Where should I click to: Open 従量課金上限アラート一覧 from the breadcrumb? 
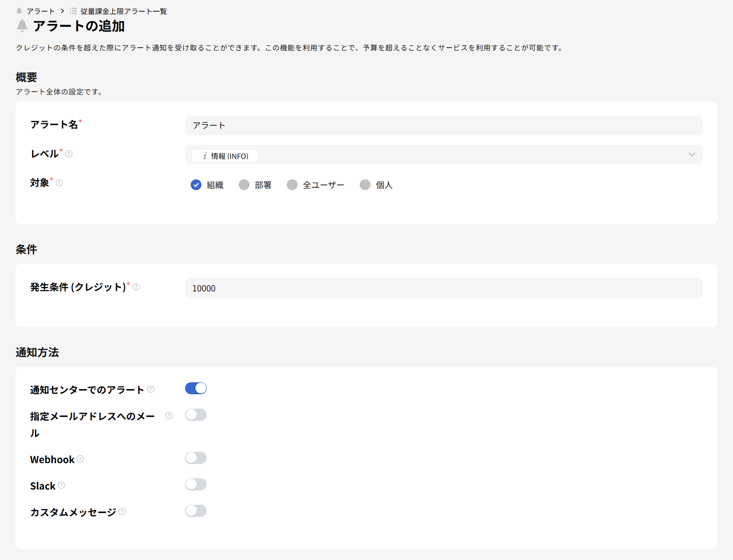click(123, 11)
